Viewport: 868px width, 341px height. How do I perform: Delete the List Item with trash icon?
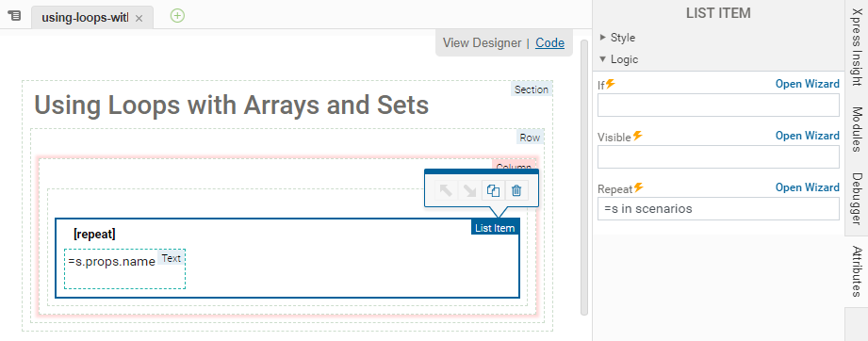(516, 190)
